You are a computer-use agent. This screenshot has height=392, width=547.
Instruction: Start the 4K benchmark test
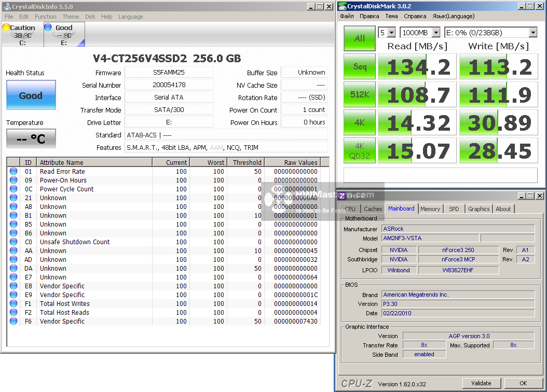point(359,122)
